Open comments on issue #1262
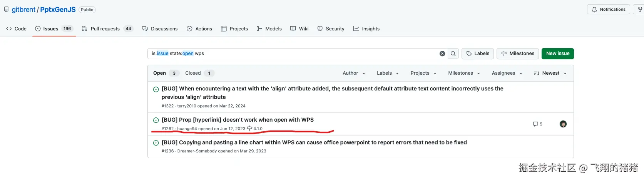Image resolution: width=644 pixels, height=179 pixels. 537,124
